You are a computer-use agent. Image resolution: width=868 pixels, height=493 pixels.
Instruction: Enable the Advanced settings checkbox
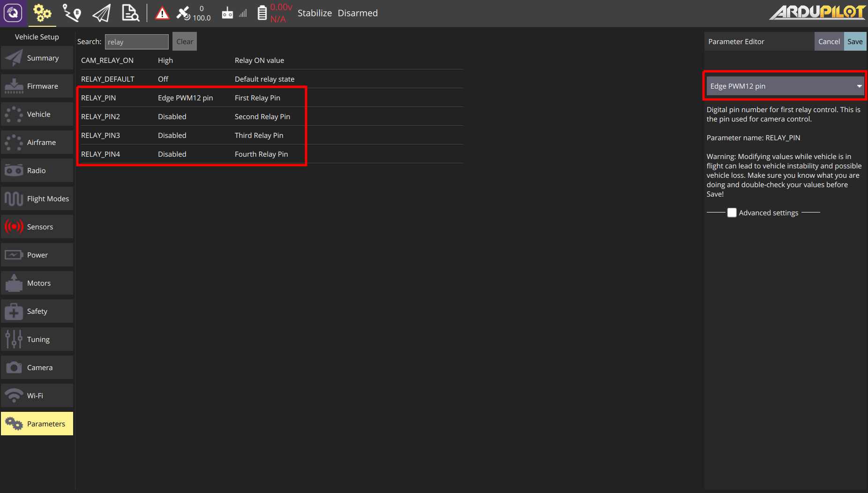[x=732, y=212]
